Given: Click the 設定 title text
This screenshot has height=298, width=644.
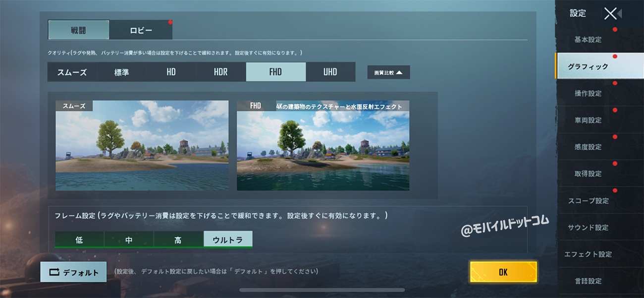Looking at the screenshot, I should 578,13.
